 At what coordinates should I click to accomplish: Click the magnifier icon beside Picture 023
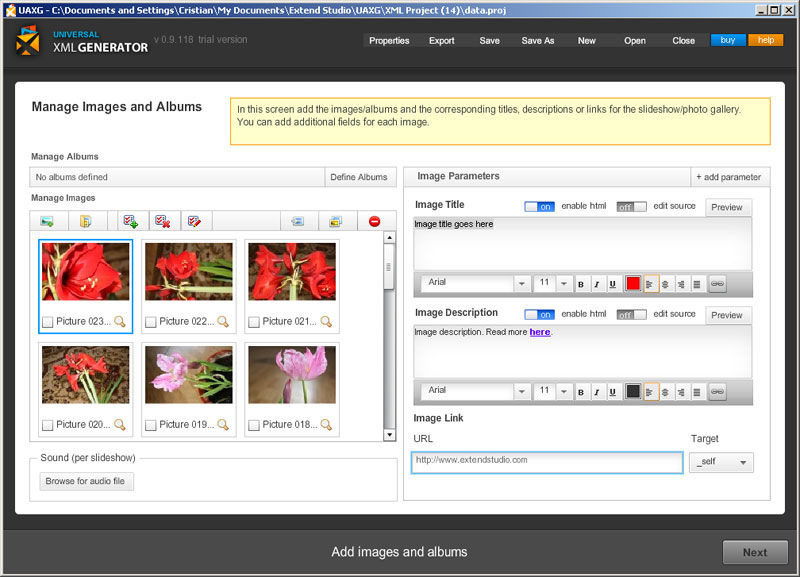[120, 321]
